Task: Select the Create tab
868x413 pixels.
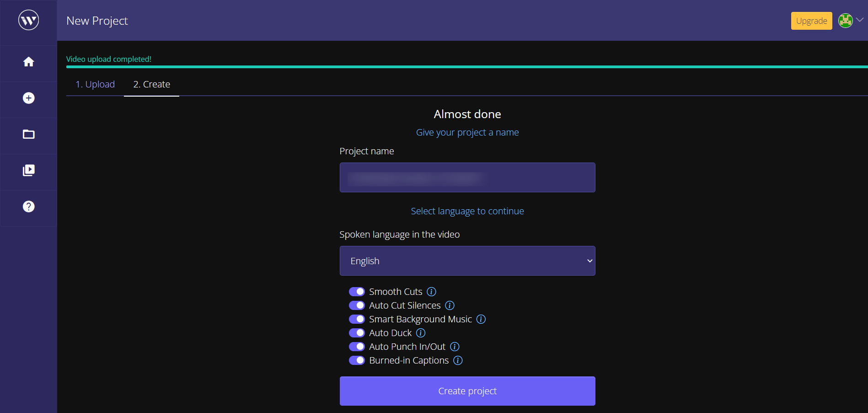Action: pyautogui.click(x=151, y=84)
